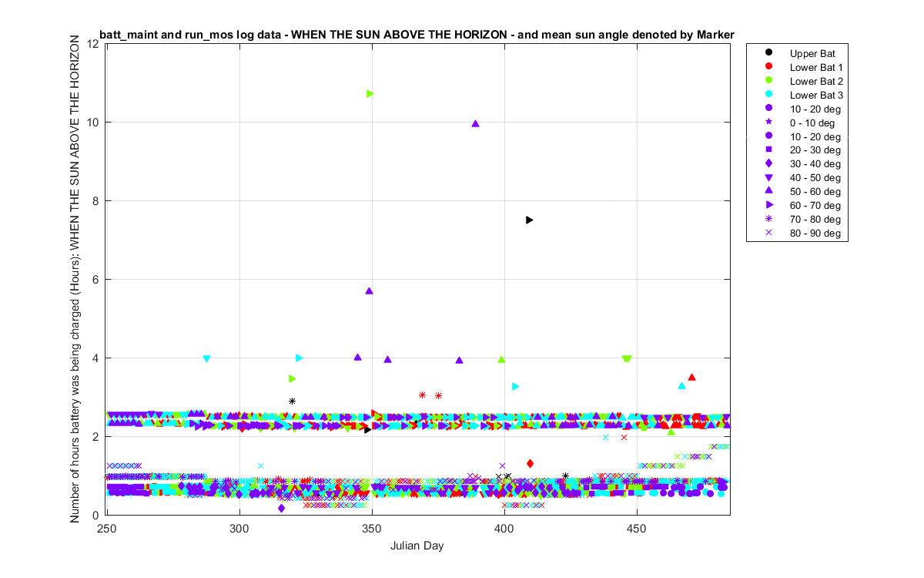
Task: Select the purple up triangle at 4 hours, day 383
Action: pyautogui.click(x=459, y=360)
